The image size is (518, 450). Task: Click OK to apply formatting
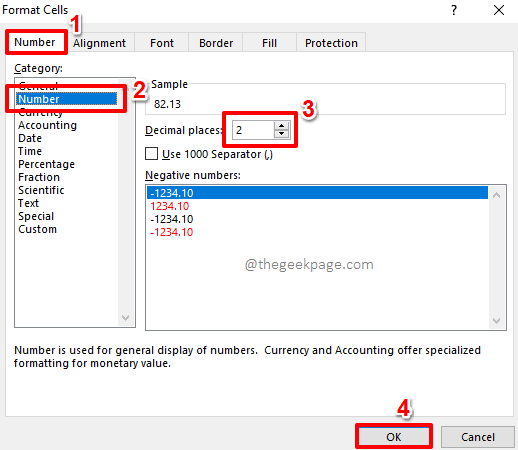(x=394, y=437)
